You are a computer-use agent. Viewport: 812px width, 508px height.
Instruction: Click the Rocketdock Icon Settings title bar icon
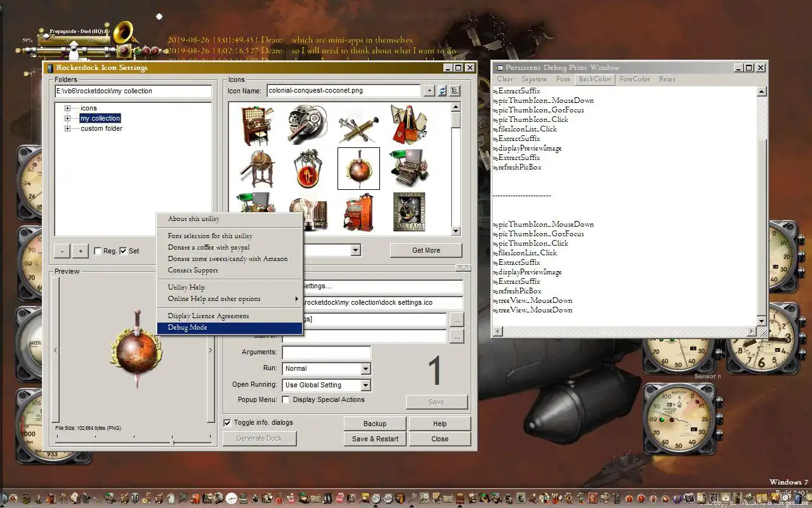coord(50,67)
